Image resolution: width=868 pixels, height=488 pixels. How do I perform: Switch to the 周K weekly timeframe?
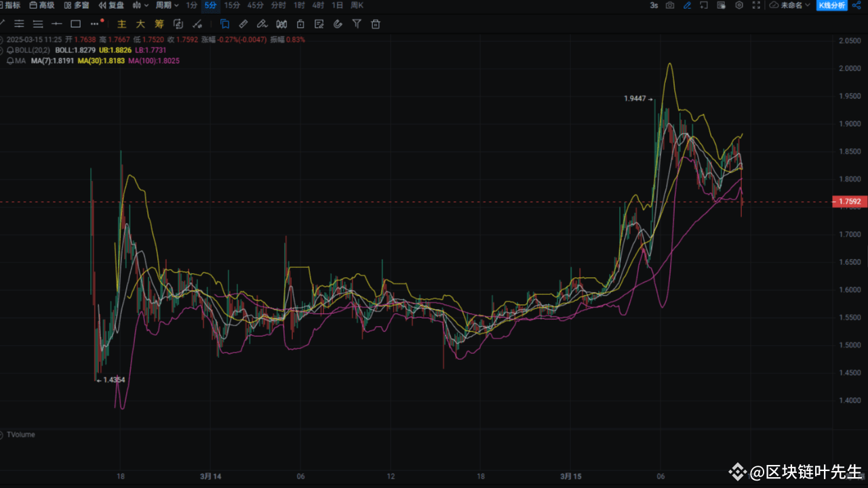pos(357,5)
